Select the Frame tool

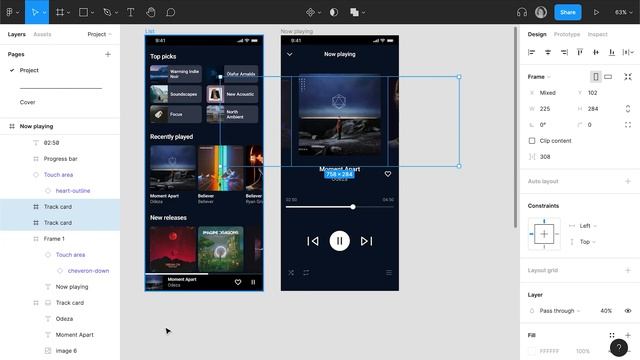click(x=60, y=12)
